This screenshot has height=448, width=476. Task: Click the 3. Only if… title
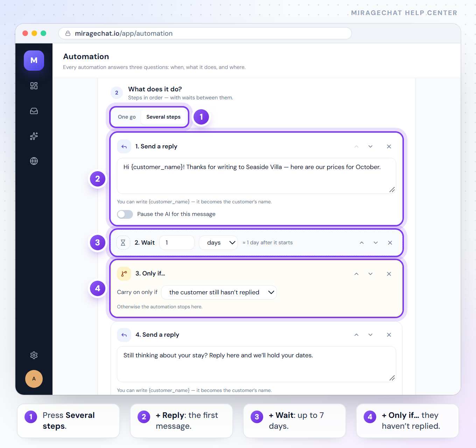pyautogui.click(x=150, y=273)
